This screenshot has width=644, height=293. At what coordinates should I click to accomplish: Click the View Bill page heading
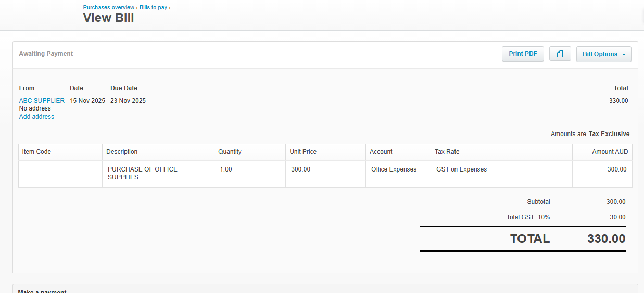[108, 18]
